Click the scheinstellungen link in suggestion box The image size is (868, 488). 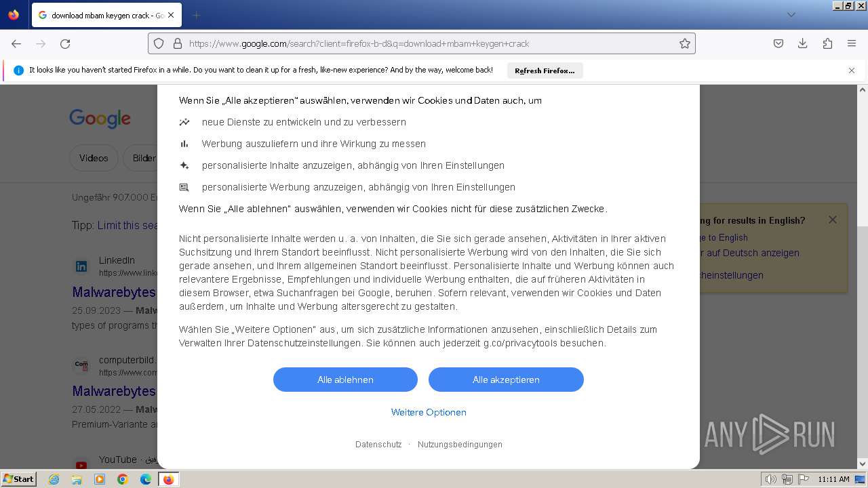pos(731,275)
